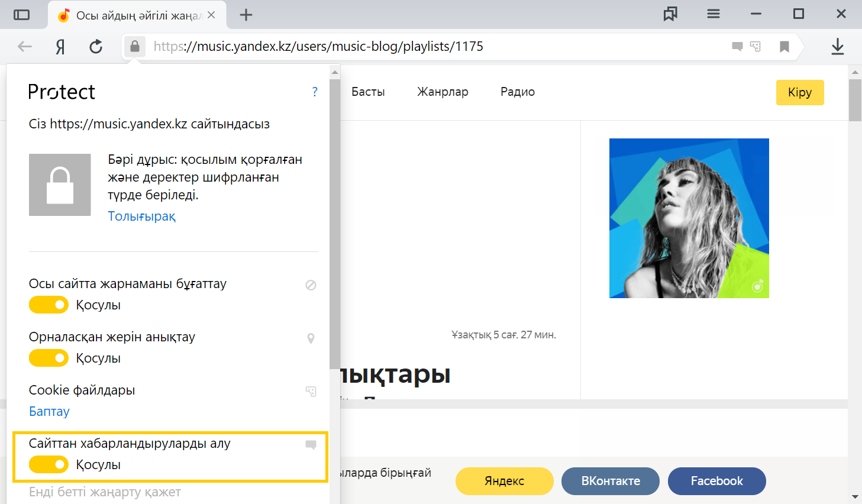Open the downloads arrow icon
Image resolution: width=862 pixels, height=504 pixels.
[838, 47]
